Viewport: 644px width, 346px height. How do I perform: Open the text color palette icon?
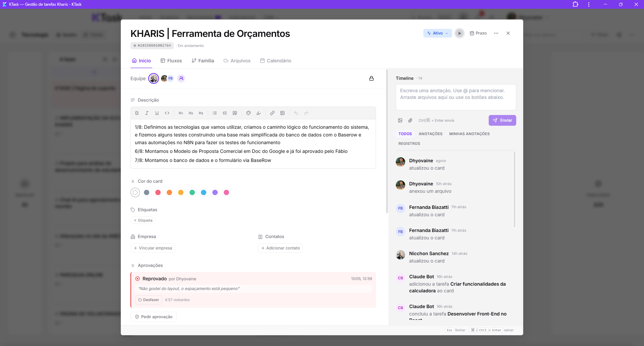[249, 113]
